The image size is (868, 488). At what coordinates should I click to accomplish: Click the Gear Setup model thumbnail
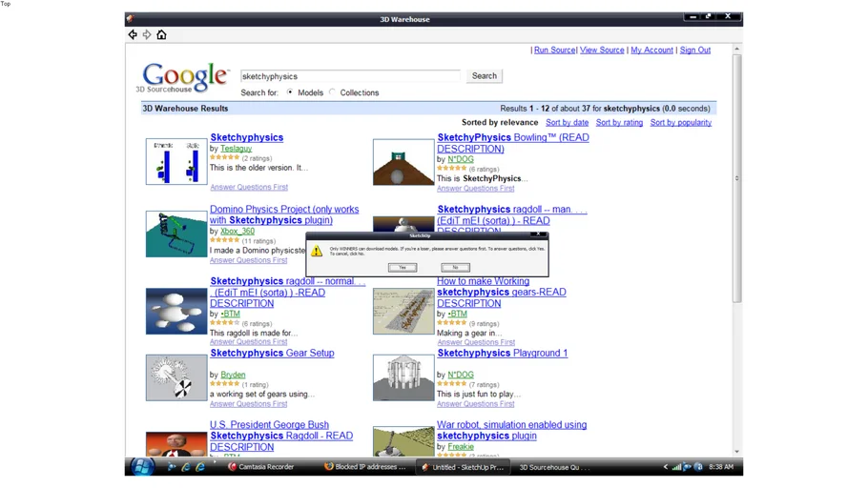[x=176, y=377]
